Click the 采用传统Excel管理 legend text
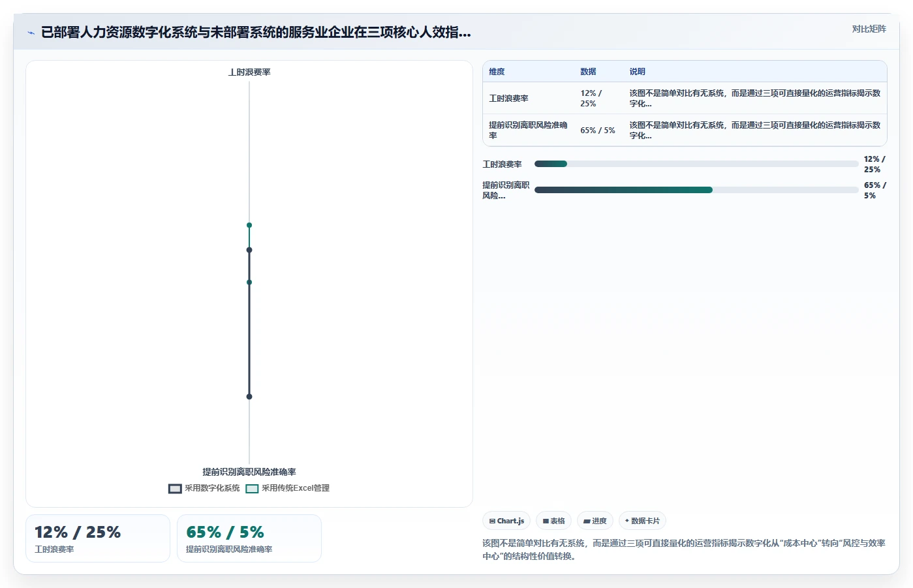The image size is (913, 588). pos(296,488)
